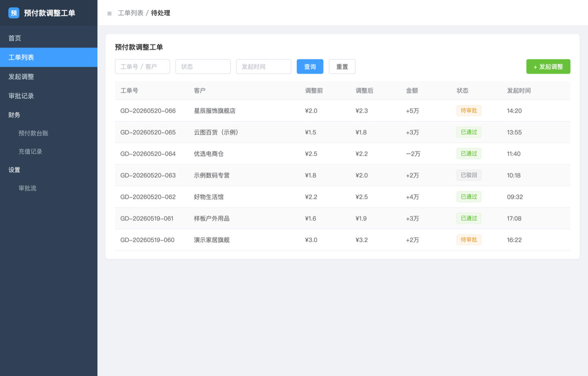Image resolution: width=588 pixels, height=376 pixels.
Task: Click customer 云图百货（示例）
Action: click(216, 133)
